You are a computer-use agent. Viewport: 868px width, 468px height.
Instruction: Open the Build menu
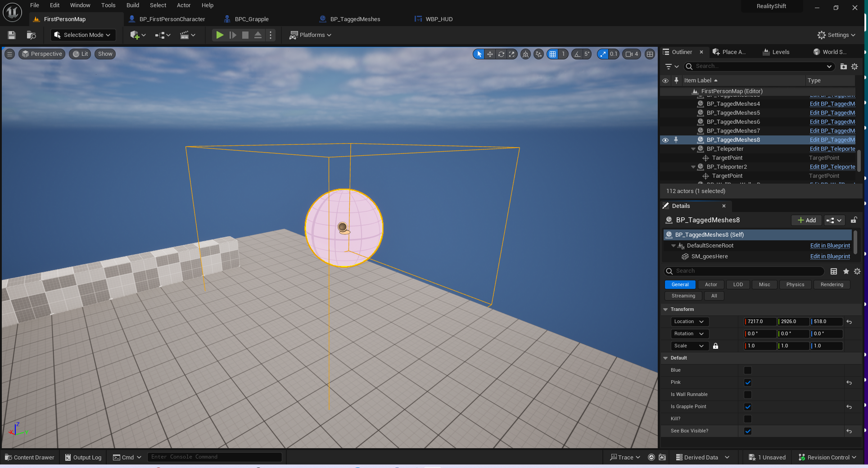(x=133, y=5)
